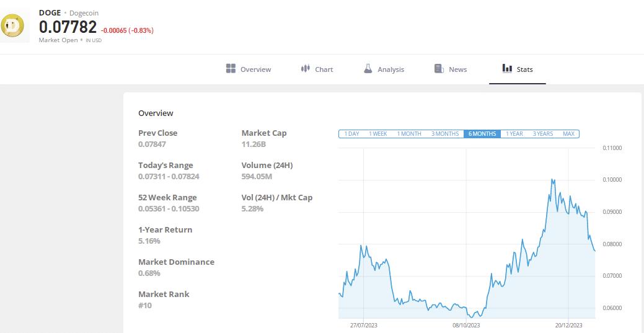Viewport: 644px width, 333px height.
Task: Select the 6 MONTHS chart range
Action: point(482,133)
